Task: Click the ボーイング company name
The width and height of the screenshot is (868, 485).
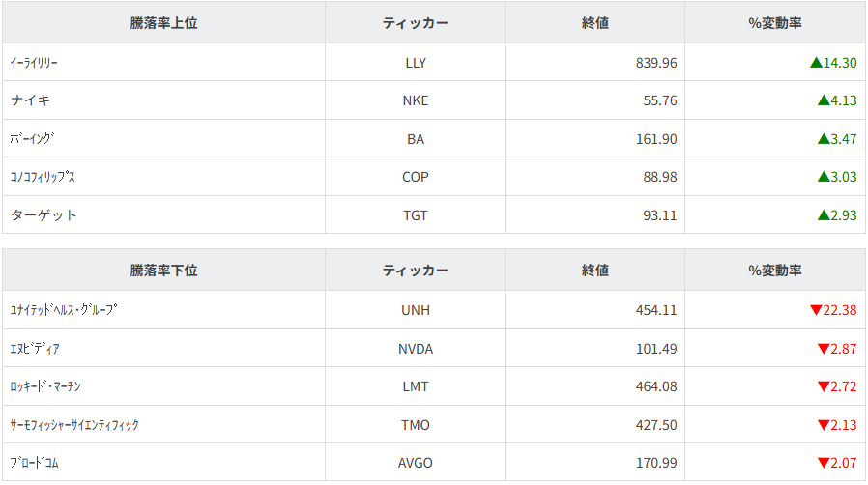Action: [x=33, y=139]
